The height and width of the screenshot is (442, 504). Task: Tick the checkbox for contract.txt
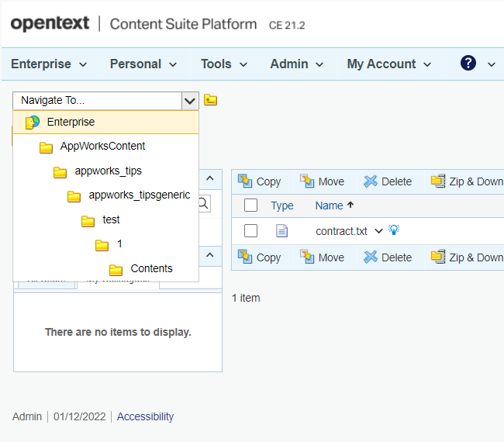250,230
